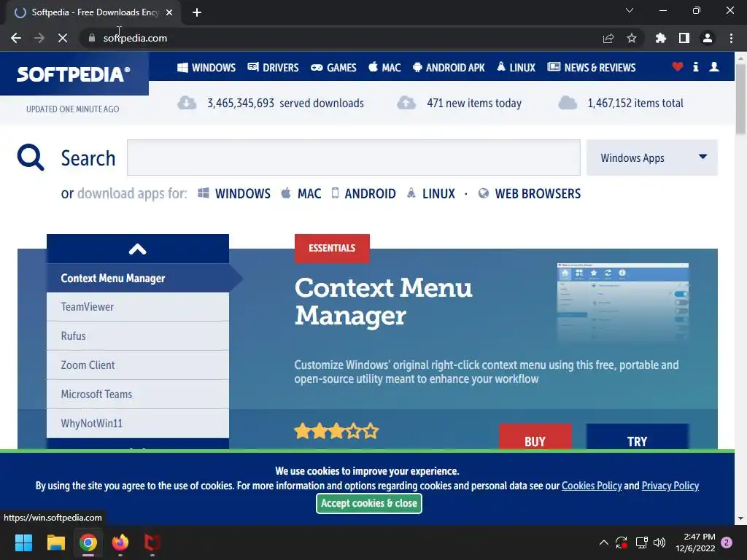Select WhyNotWin11 in the featured list
This screenshot has height=560, width=747.
tap(138, 424)
